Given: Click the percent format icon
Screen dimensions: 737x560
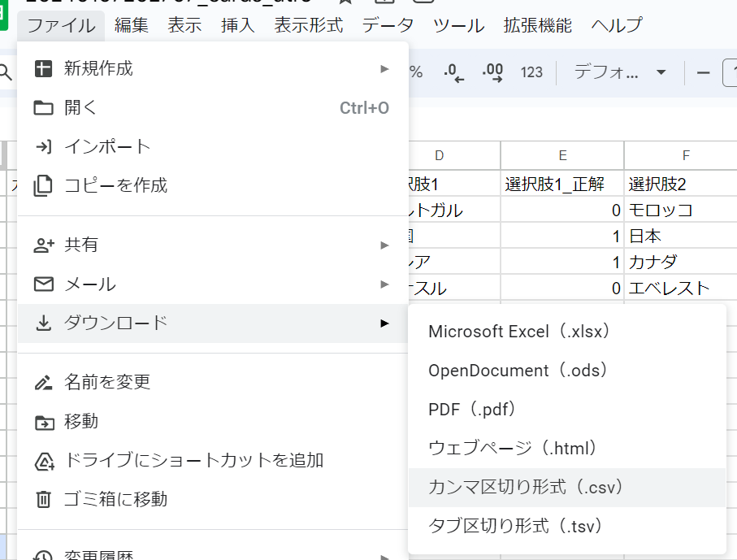Looking at the screenshot, I should 416,72.
